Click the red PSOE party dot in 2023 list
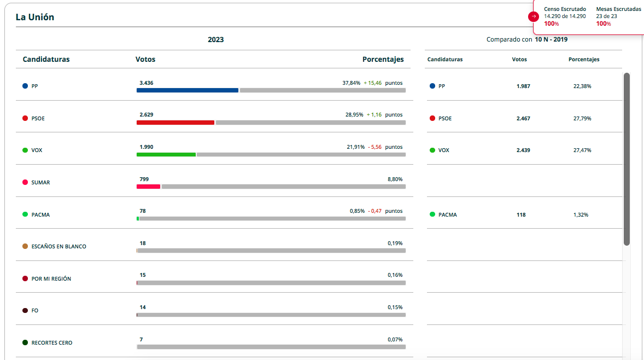Screen dimensions: 644x360 coord(25,118)
